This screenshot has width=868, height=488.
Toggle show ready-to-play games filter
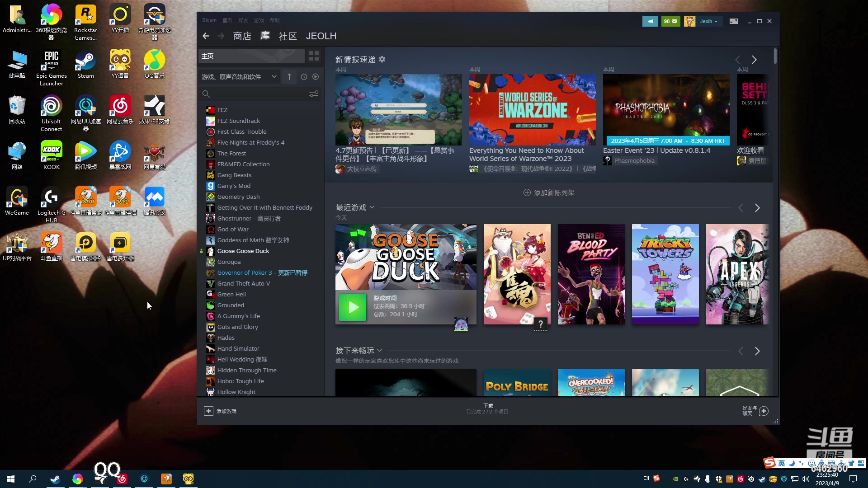click(316, 77)
